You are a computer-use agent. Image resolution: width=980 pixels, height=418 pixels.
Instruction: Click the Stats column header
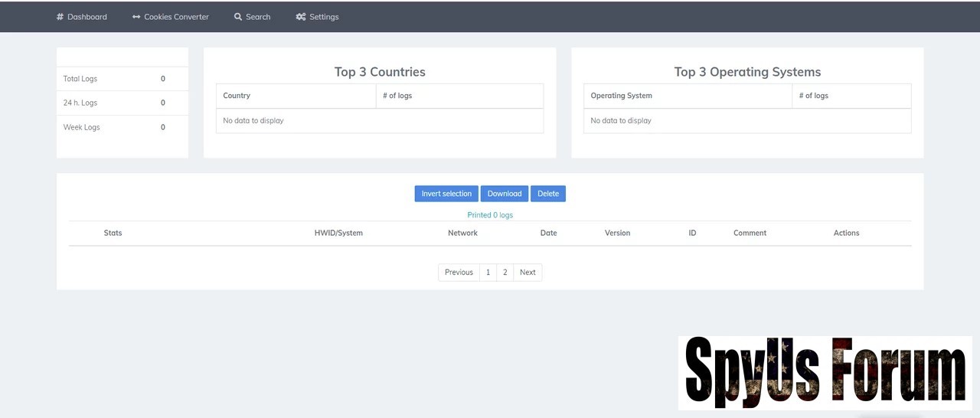coord(113,233)
